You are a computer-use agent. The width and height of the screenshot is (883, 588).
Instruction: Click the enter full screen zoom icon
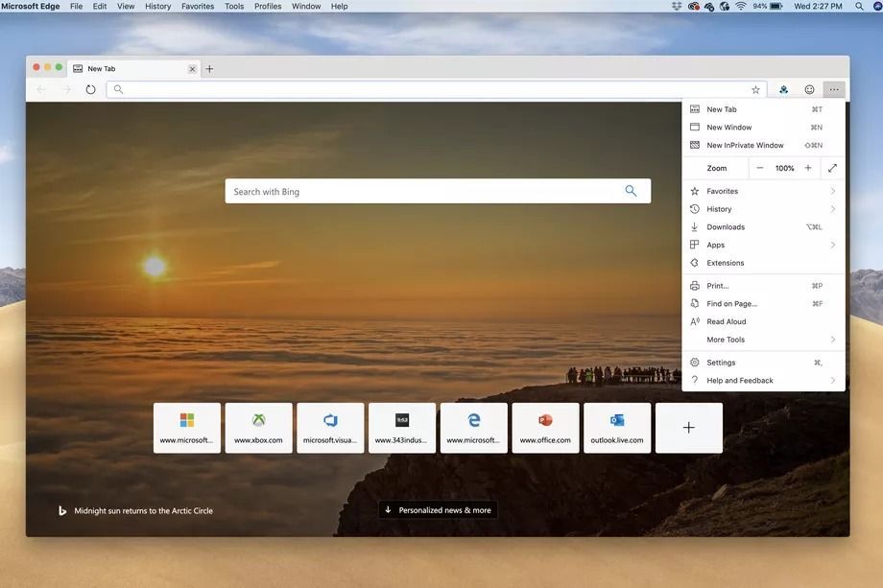coord(832,167)
